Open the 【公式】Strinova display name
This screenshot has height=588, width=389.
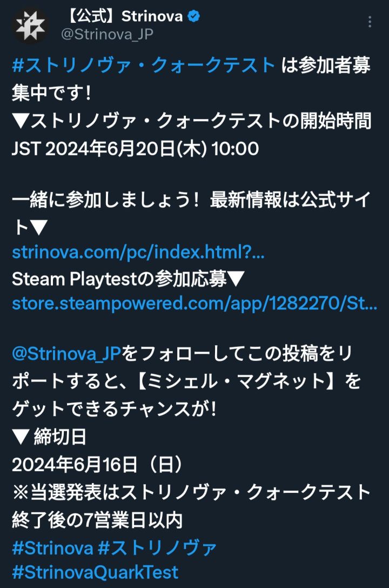pyautogui.click(x=125, y=16)
